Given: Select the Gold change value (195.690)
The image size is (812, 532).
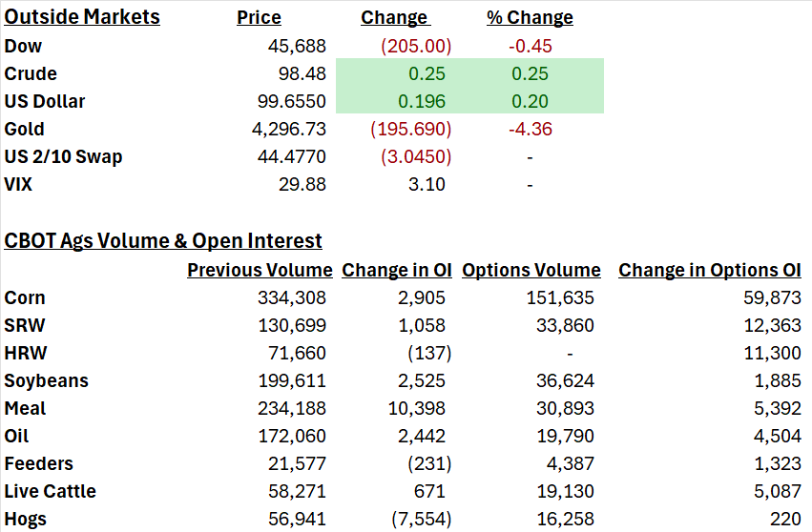Looking at the screenshot, I should pos(411,129).
